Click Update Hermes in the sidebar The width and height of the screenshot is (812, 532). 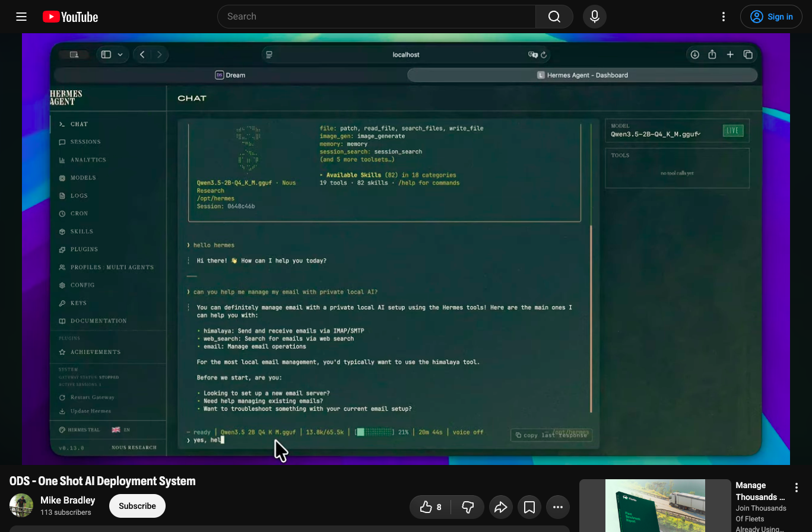pyautogui.click(x=90, y=411)
